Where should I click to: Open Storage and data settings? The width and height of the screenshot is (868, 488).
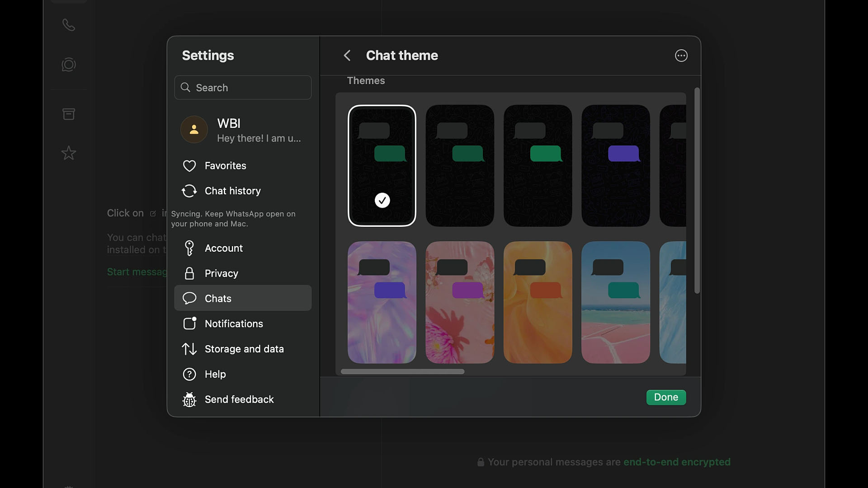click(244, 349)
